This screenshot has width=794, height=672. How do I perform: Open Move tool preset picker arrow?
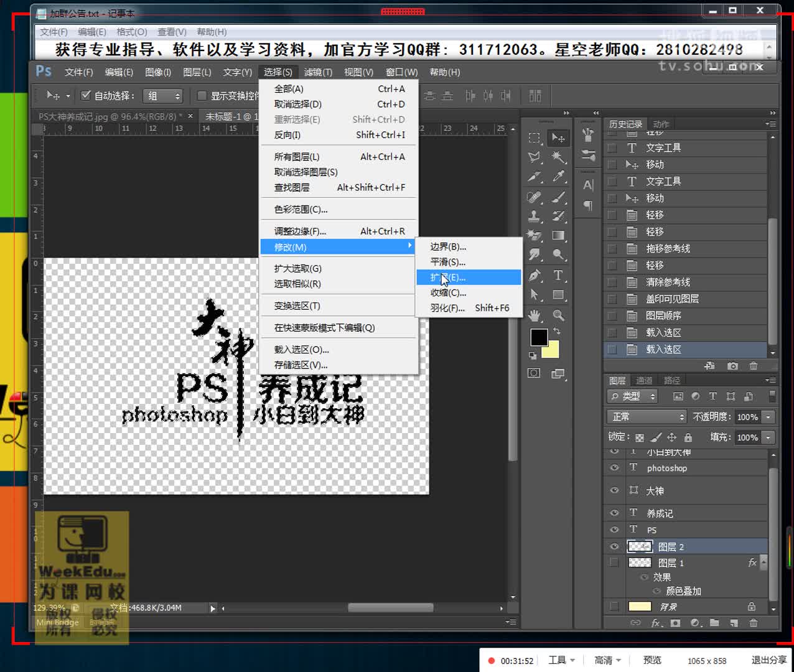(x=68, y=96)
